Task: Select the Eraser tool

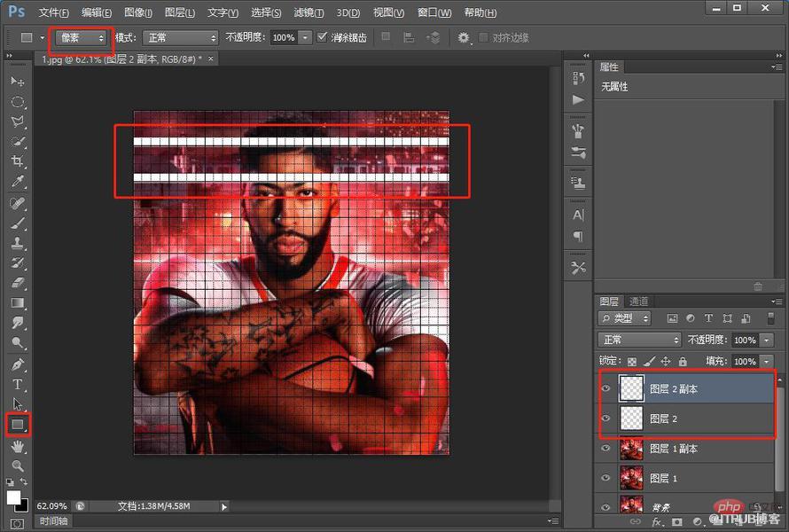Action: (x=18, y=283)
